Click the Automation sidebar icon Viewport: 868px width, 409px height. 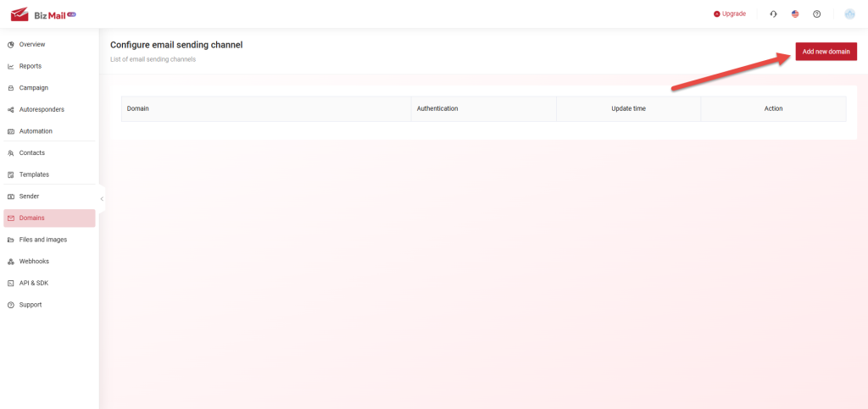coord(10,131)
